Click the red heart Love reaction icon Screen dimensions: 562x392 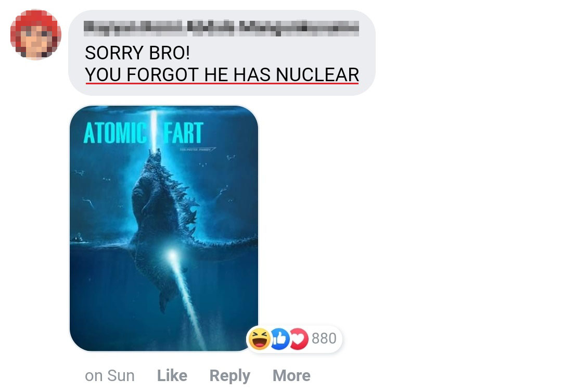(x=299, y=339)
